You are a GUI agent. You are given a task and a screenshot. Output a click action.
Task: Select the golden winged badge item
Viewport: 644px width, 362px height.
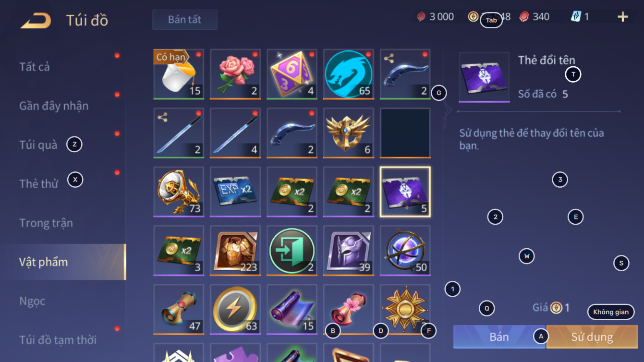[349, 133]
